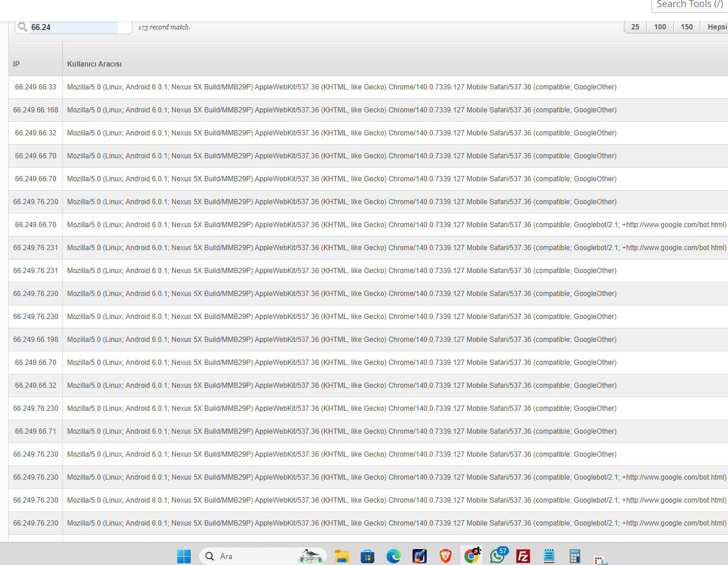Launch Microsoft Edge from the taskbar
Screen dimensions: 728x565
[x=394, y=556]
